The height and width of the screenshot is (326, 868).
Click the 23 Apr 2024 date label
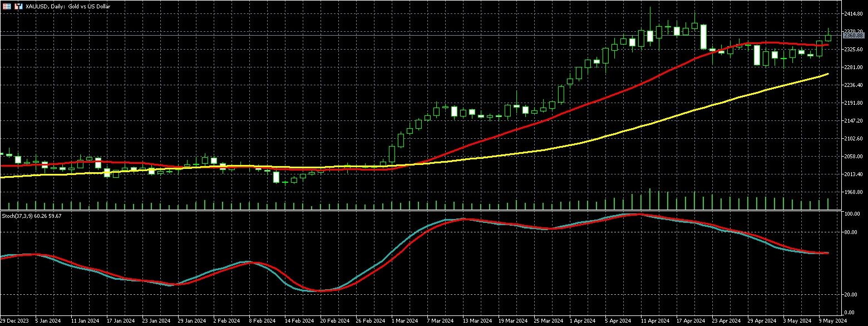(726, 321)
